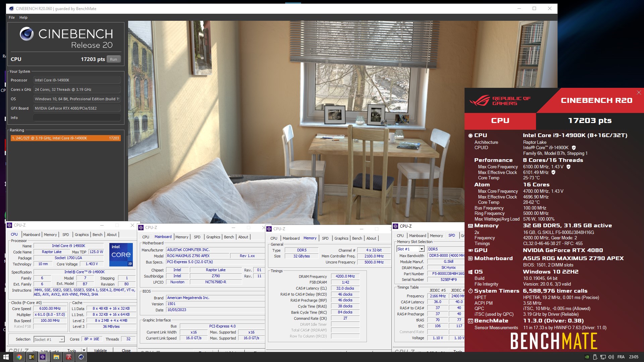
Task: Click the Cinebench logo in the title bar
Action: pos(11,8)
